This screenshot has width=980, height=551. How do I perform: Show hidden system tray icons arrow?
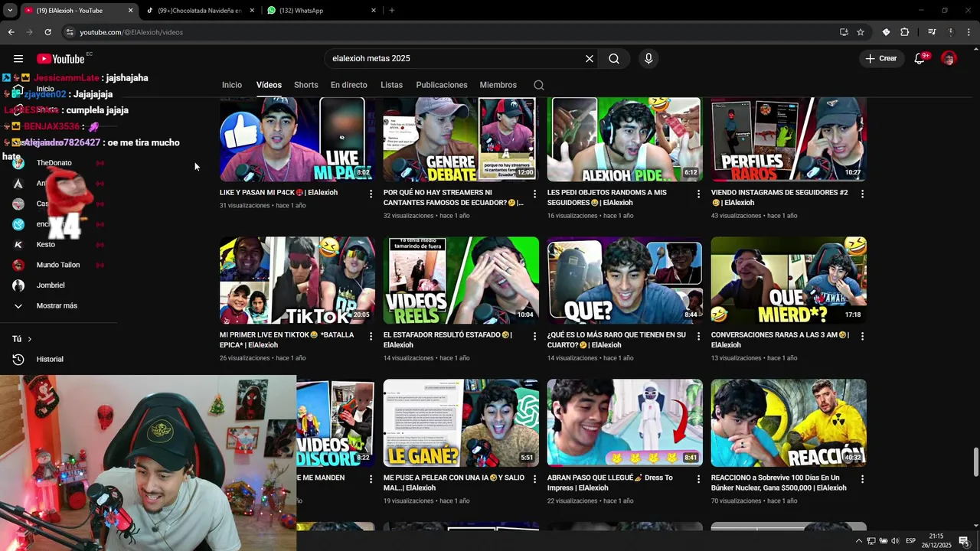point(858,541)
